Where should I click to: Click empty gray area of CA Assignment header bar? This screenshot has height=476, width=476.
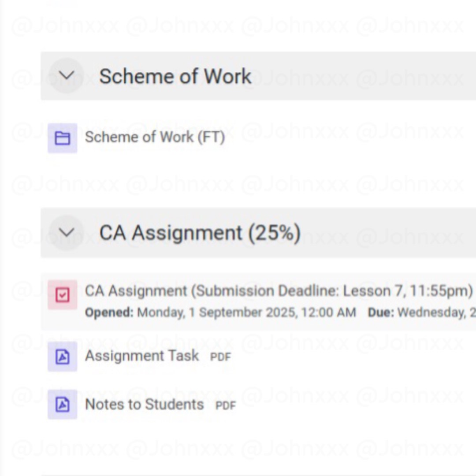click(389, 233)
